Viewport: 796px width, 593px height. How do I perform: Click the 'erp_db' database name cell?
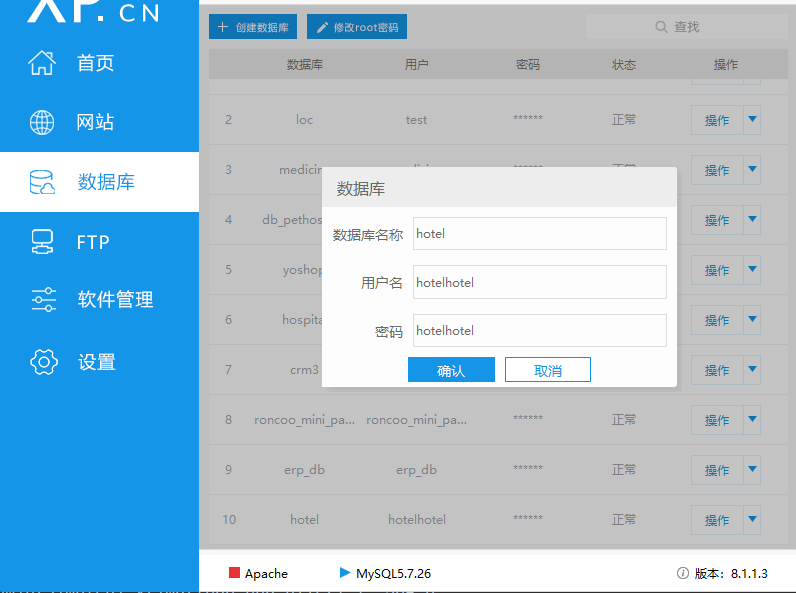point(305,470)
